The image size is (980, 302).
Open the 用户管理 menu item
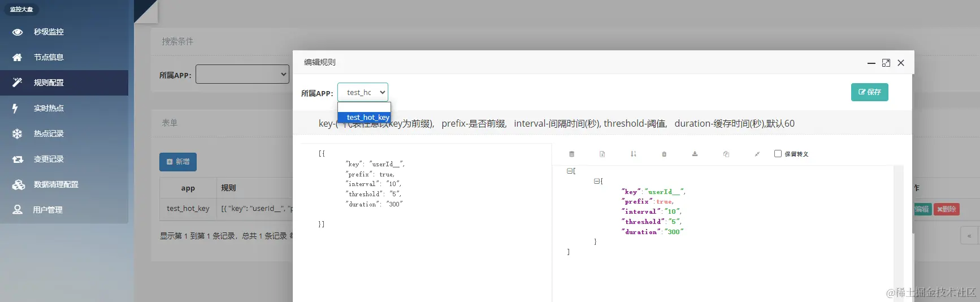tap(64, 210)
